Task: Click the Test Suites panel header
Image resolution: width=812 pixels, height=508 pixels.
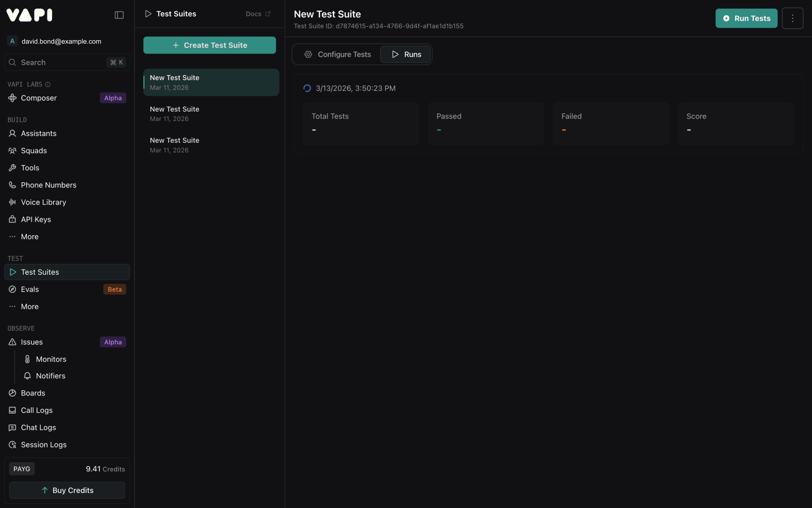Action: (x=170, y=14)
